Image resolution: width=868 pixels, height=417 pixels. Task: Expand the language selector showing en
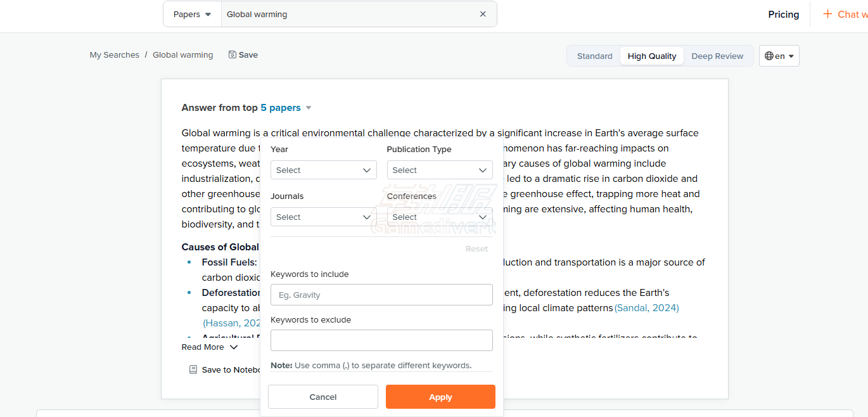[x=779, y=56]
